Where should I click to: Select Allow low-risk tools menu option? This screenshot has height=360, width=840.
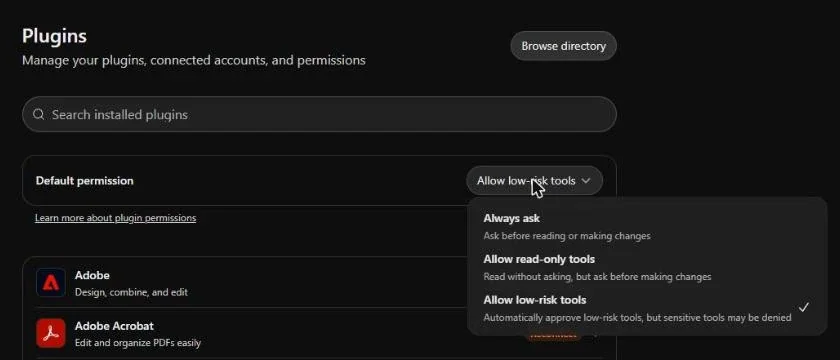(x=647, y=309)
